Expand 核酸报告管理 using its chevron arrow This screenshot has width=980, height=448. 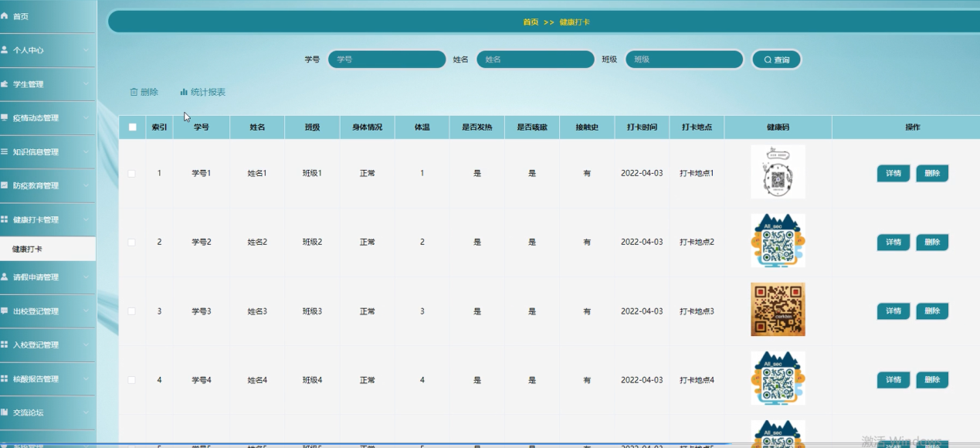pyautogui.click(x=86, y=379)
